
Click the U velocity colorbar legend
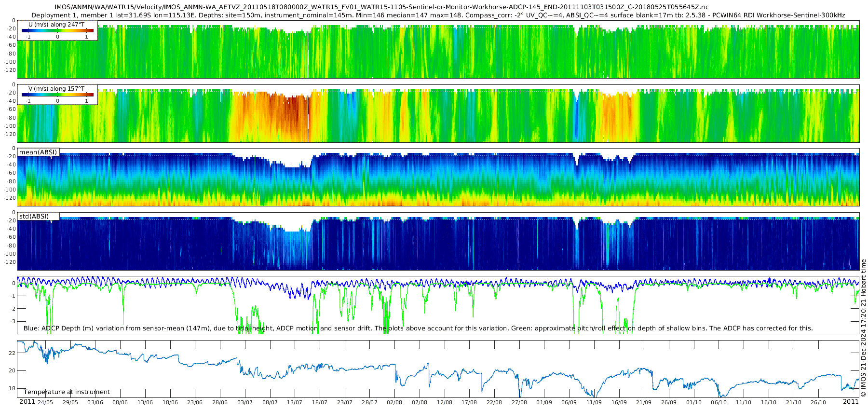[57, 30]
